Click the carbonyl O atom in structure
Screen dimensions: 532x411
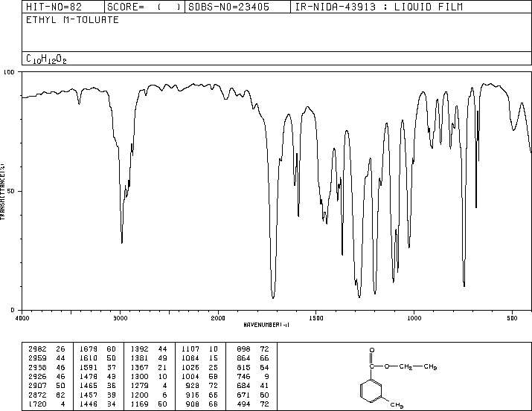(x=372, y=350)
